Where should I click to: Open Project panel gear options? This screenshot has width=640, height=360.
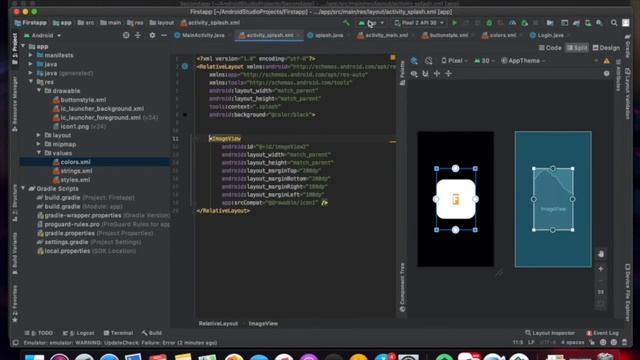(152, 36)
